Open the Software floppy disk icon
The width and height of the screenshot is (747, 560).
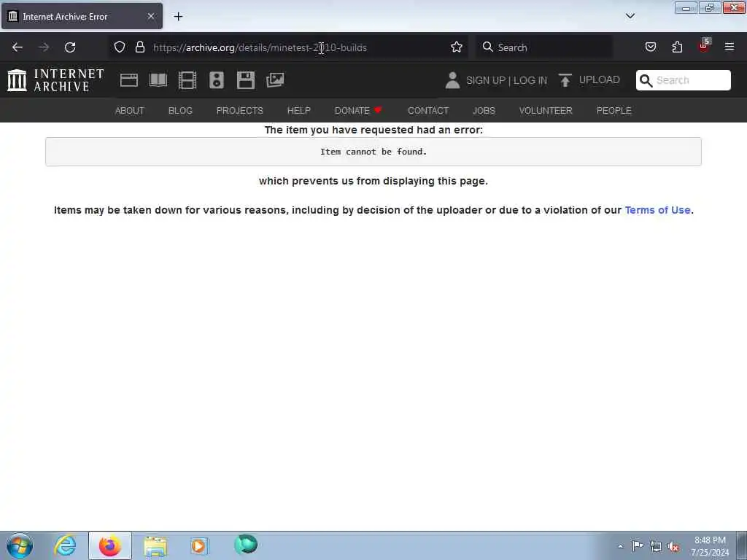point(246,80)
